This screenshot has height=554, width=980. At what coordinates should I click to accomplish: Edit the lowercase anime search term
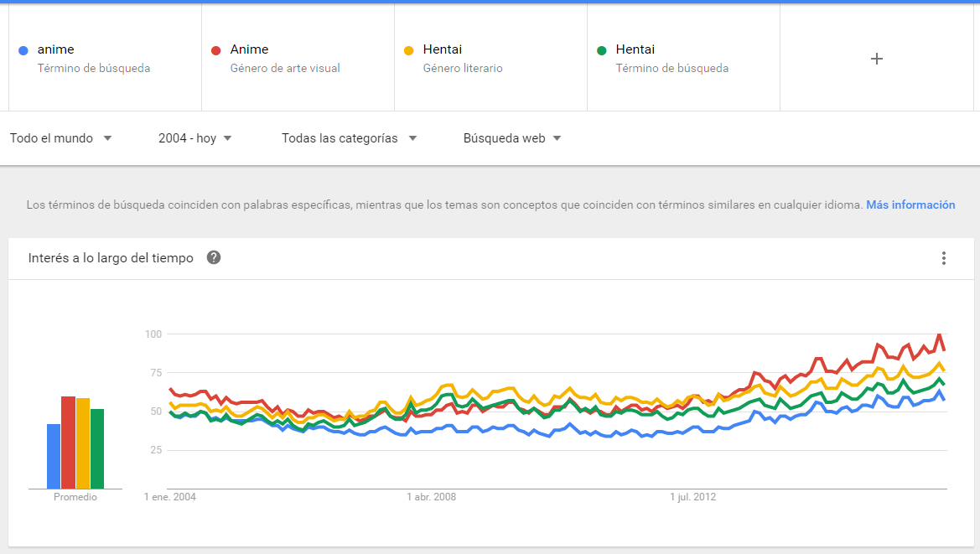pyautogui.click(x=56, y=49)
